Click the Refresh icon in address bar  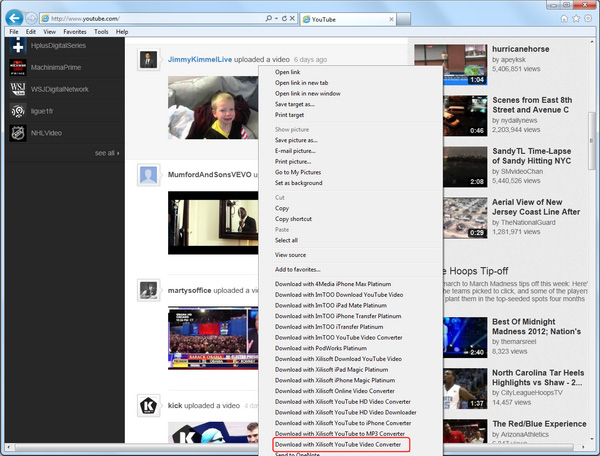(x=284, y=18)
